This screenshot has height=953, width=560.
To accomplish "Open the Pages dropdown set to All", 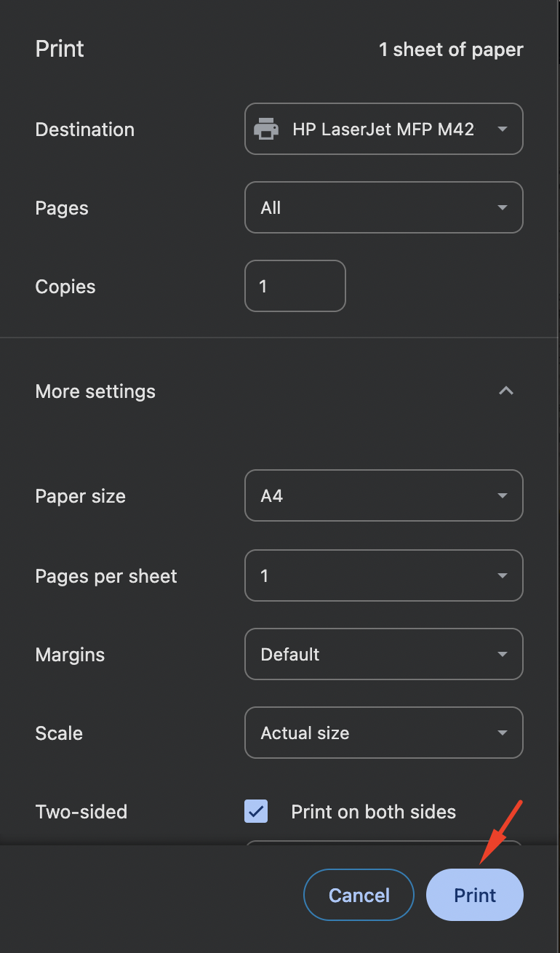I will coord(383,208).
